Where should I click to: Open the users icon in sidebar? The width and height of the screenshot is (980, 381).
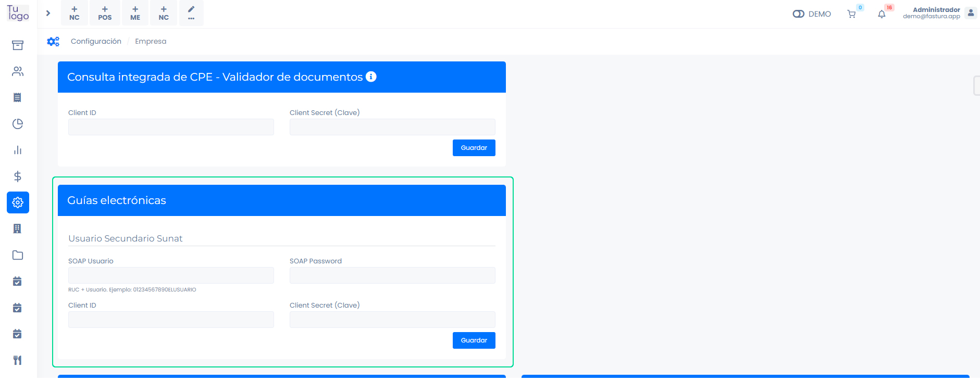pyautogui.click(x=18, y=71)
